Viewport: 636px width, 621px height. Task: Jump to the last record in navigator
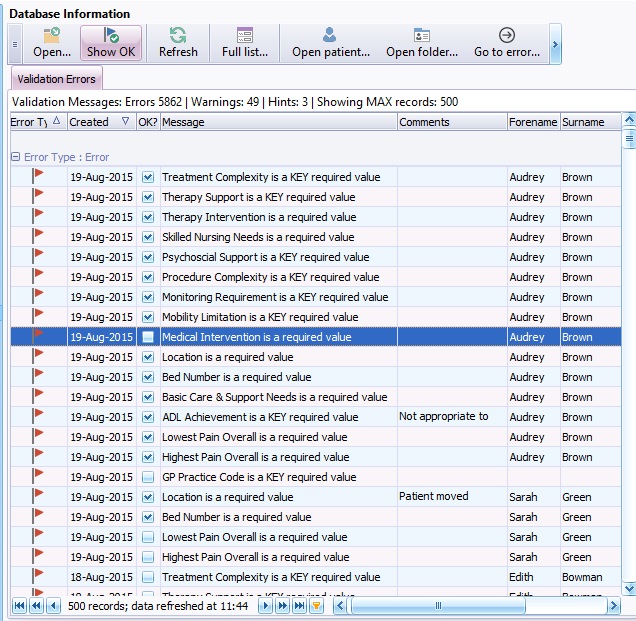pos(299,606)
